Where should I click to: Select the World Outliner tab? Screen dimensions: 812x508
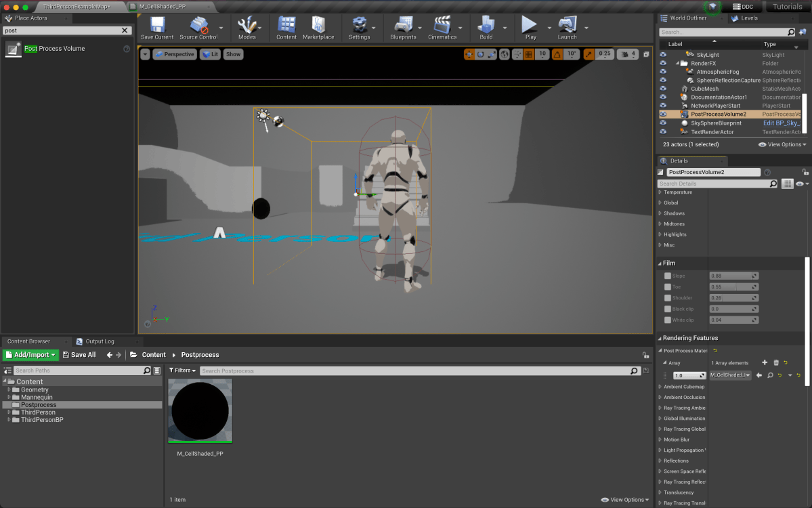687,18
